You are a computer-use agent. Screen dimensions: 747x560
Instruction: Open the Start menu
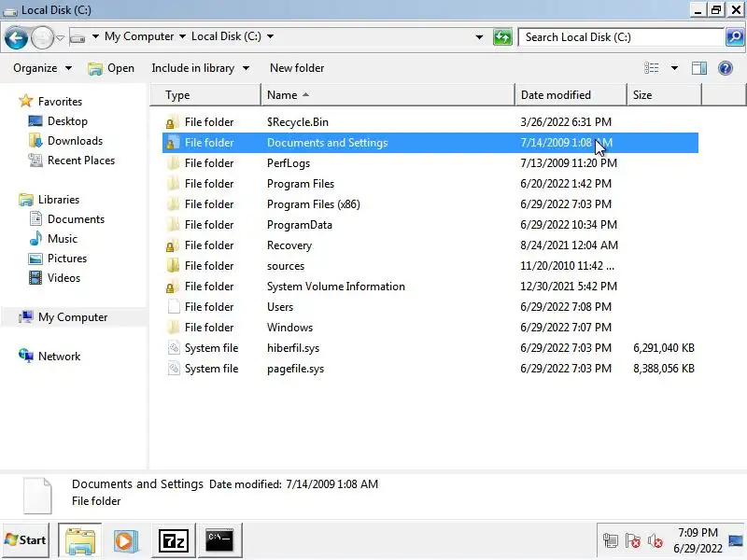[x=26, y=540]
